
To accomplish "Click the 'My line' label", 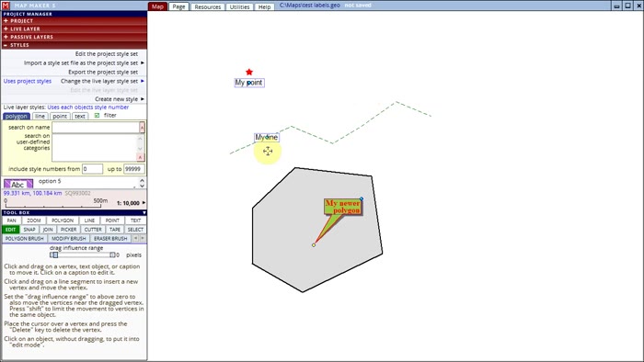I will (267, 137).
